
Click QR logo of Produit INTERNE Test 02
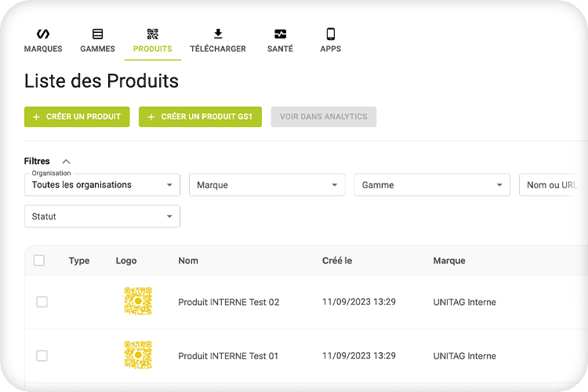138,301
